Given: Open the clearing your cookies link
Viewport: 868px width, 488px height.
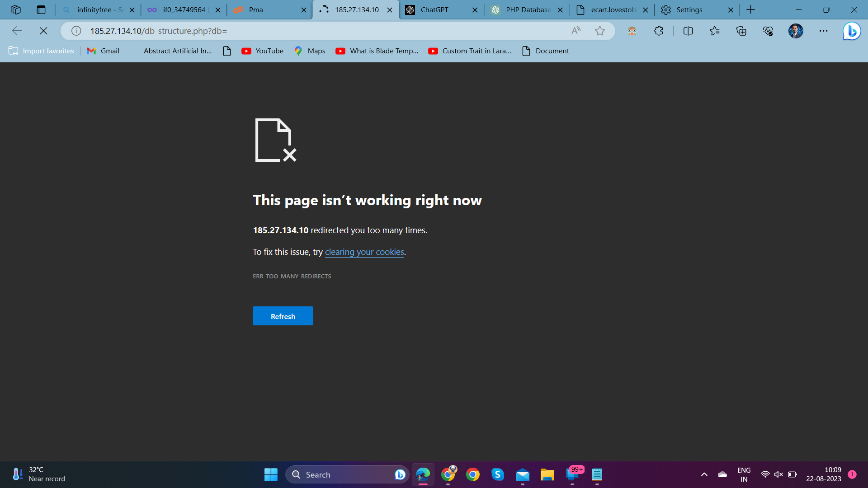Looking at the screenshot, I should tap(364, 252).
